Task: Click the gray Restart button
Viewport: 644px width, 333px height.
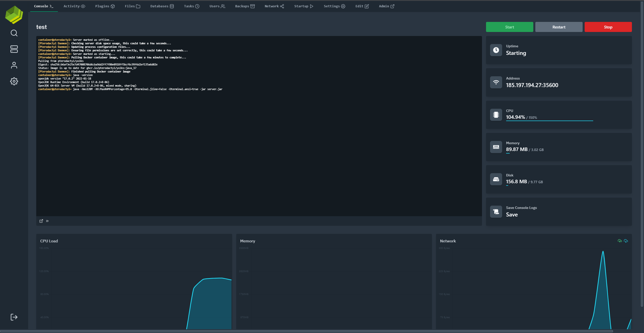Action: (559, 27)
